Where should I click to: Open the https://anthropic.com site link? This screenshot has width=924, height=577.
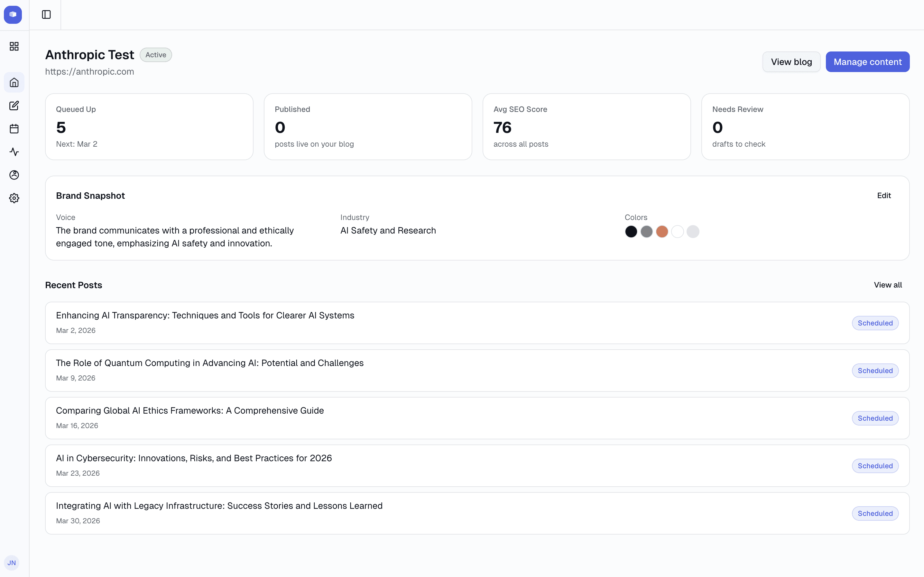pyautogui.click(x=89, y=72)
